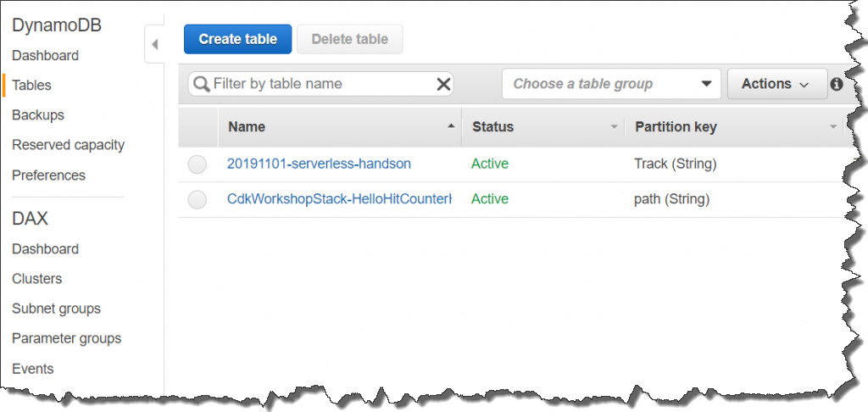The height and width of the screenshot is (412, 868).
Task: Click the Create table button
Action: click(x=238, y=39)
